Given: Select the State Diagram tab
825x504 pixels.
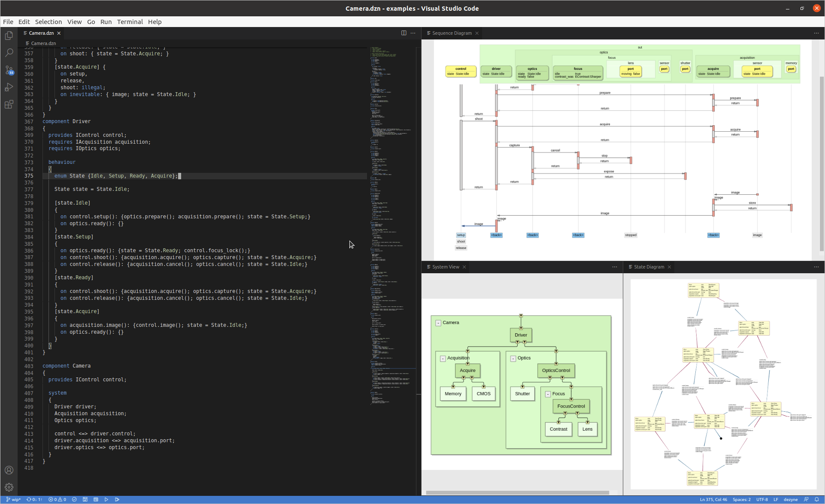Looking at the screenshot, I should coord(649,267).
